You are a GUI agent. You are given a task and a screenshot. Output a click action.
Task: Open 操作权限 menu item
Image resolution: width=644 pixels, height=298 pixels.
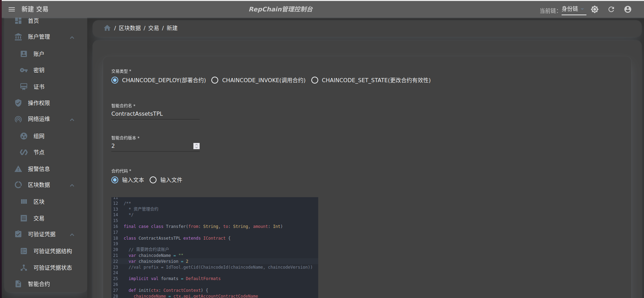click(39, 103)
